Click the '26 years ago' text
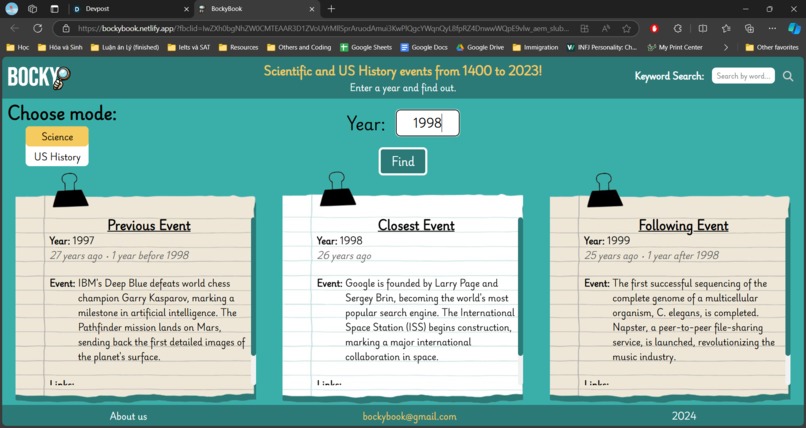The width and height of the screenshot is (806, 428). tap(344, 256)
